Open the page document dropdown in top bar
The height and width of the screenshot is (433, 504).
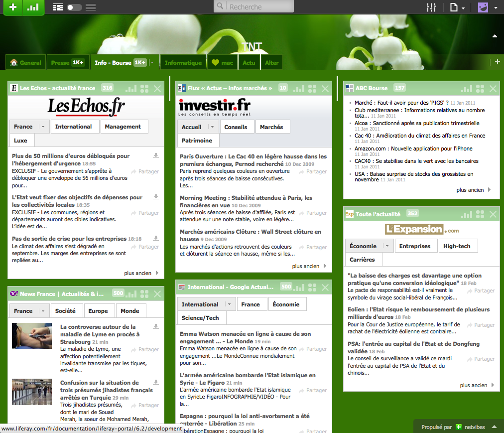[x=457, y=7]
